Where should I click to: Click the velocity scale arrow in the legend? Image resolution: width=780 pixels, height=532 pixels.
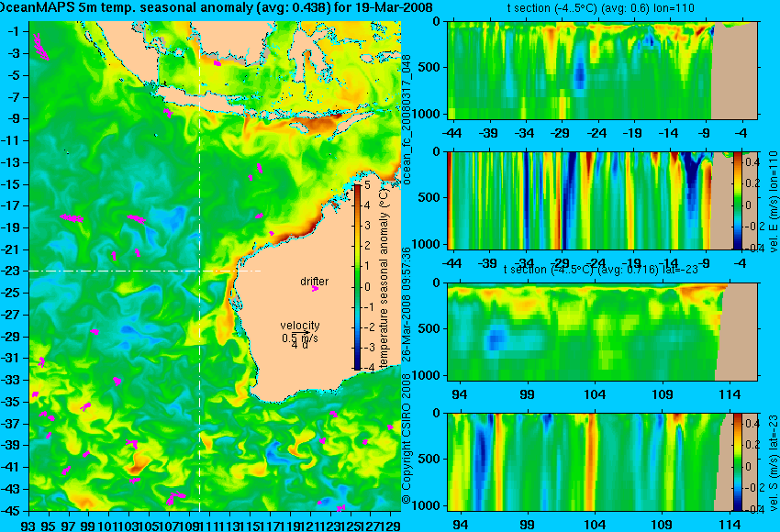click(x=301, y=333)
